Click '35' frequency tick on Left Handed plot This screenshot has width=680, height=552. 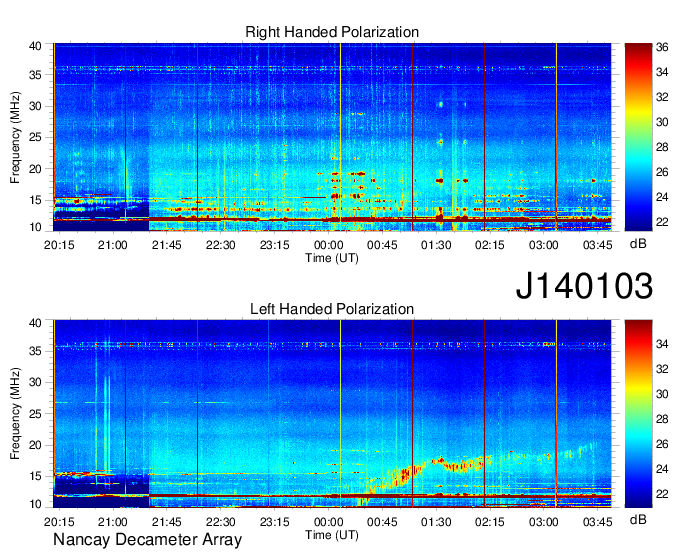tap(36, 351)
